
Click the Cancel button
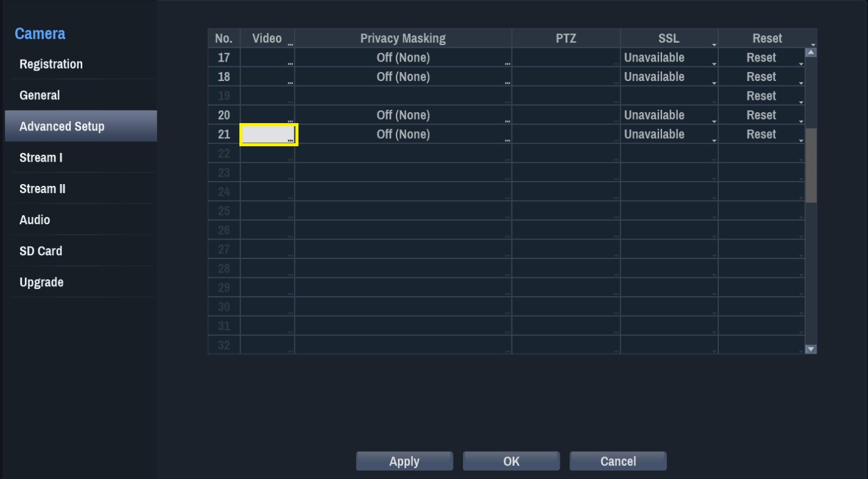click(618, 461)
